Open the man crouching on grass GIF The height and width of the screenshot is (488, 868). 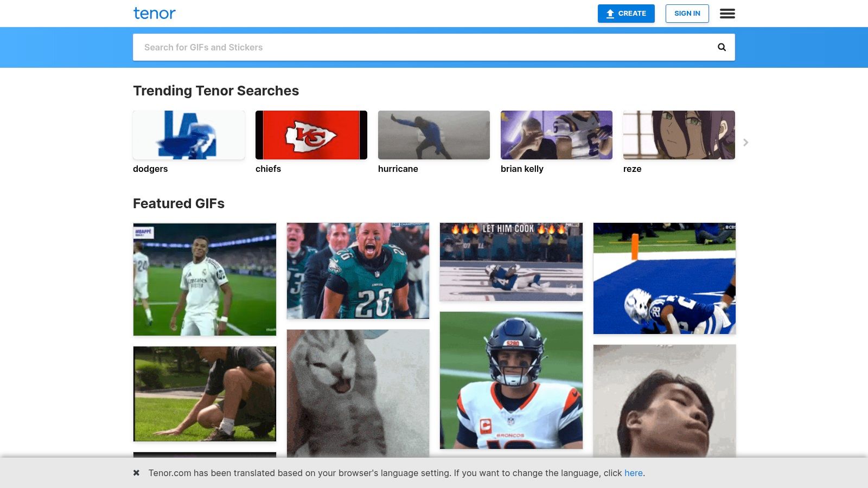tap(205, 394)
